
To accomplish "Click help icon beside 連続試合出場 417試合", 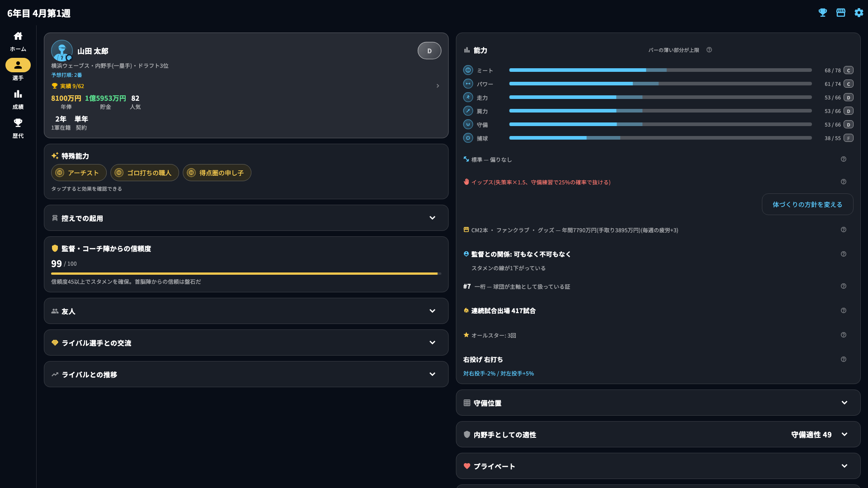I will point(844,310).
